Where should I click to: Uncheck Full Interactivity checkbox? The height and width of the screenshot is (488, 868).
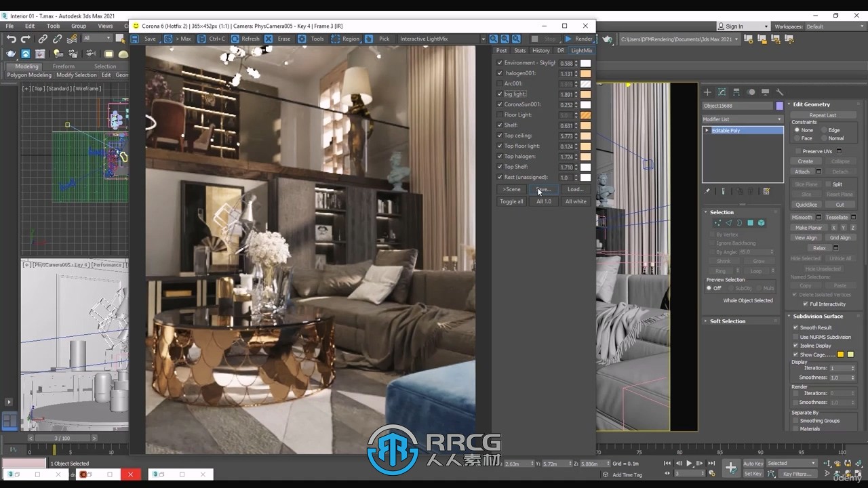(806, 304)
